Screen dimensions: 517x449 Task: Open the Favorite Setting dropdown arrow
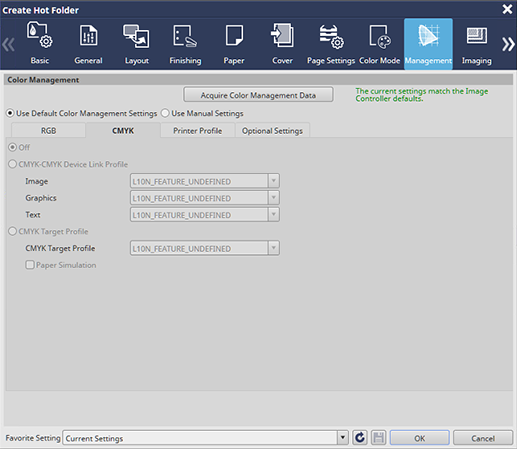click(343, 438)
